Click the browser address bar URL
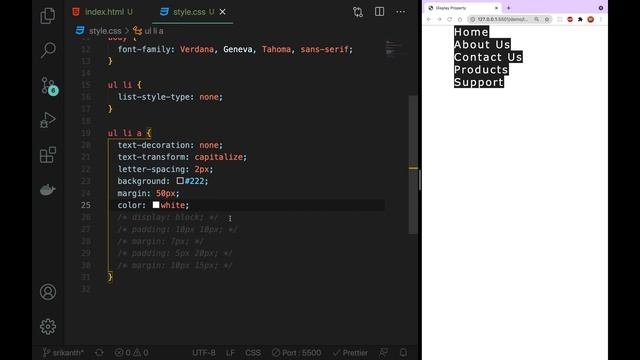The height and width of the screenshot is (360, 640). coord(503,19)
